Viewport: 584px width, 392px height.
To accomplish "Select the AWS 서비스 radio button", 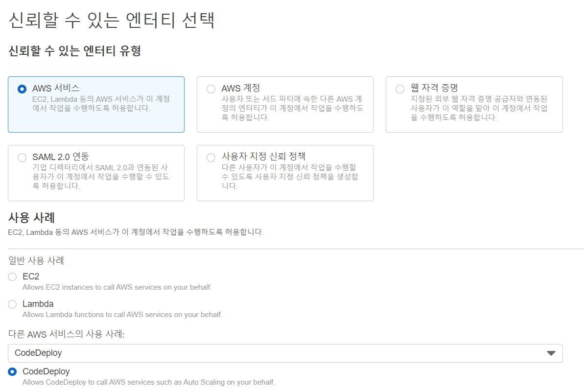I will point(22,89).
